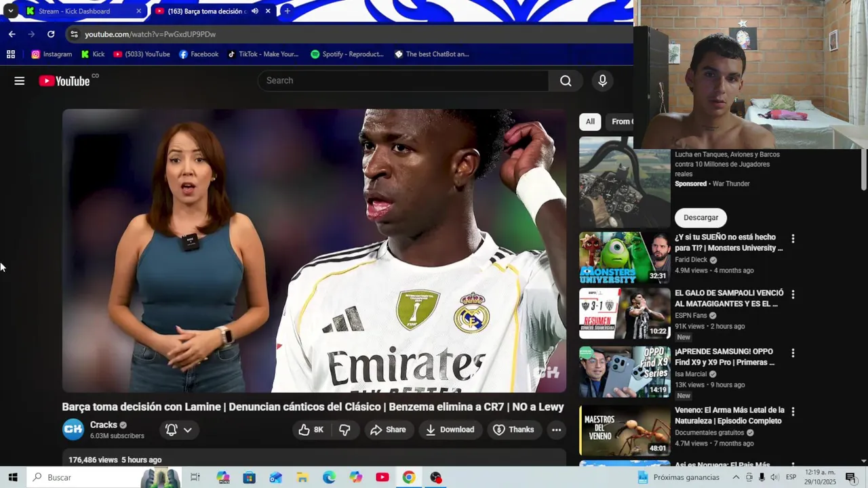Open Task View on the taskbar
This screenshot has width=868, height=488.
pyautogui.click(x=195, y=477)
